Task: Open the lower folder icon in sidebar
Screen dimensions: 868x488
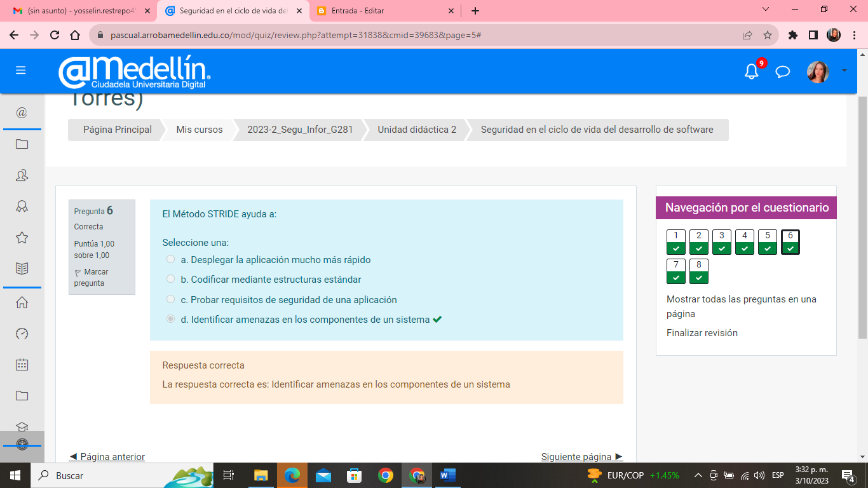Action: click(x=22, y=396)
